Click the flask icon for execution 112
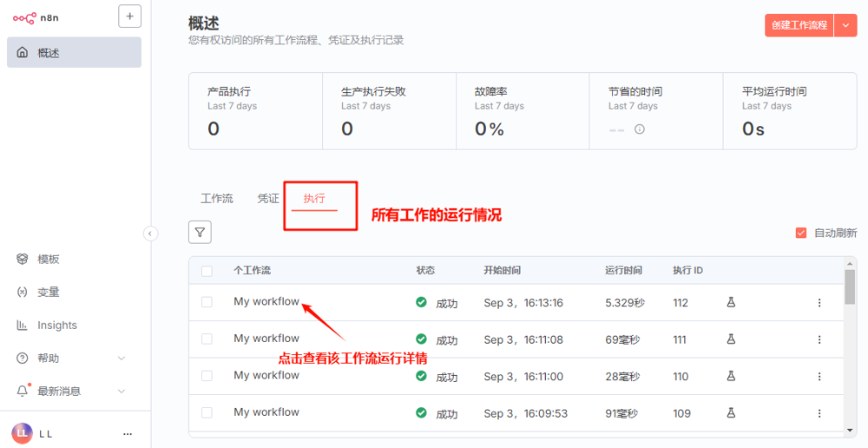868x448 pixels. click(x=731, y=302)
